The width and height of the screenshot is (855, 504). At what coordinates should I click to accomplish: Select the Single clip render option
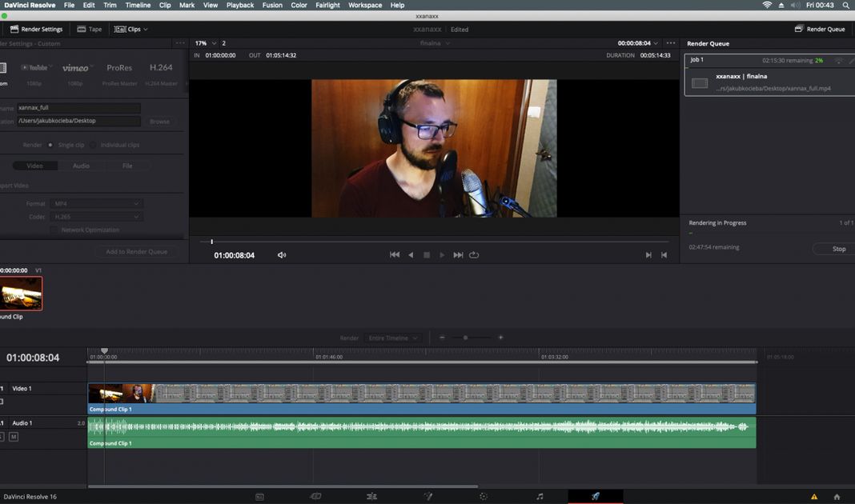click(x=50, y=145)
